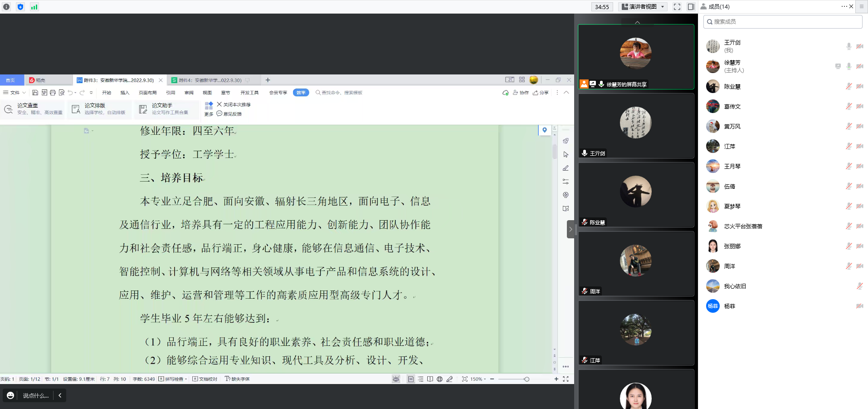Click the emoji reaction smiley icon
Image resolution: width=868 pixels, height=409 pixels.
(x=10, y=395)
